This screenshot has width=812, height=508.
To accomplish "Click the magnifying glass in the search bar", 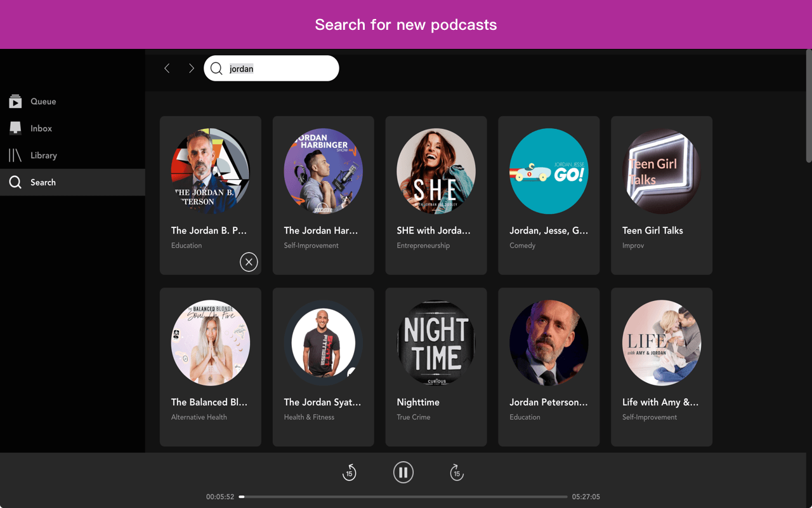I will pyautogui.click(x=216, y=68).
